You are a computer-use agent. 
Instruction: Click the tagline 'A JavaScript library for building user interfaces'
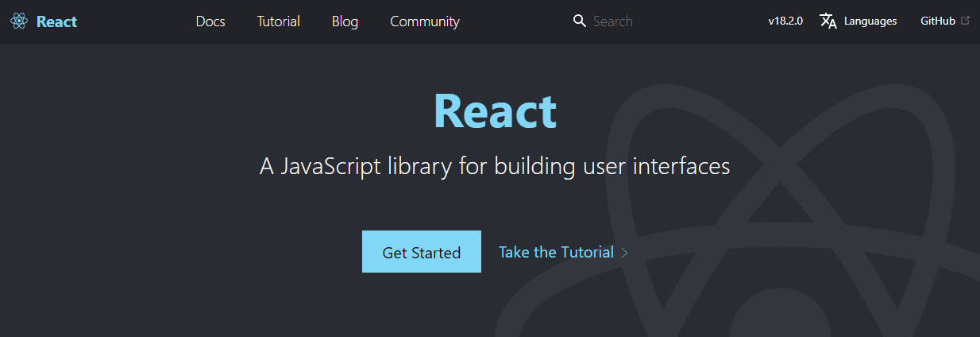point(495,167)
